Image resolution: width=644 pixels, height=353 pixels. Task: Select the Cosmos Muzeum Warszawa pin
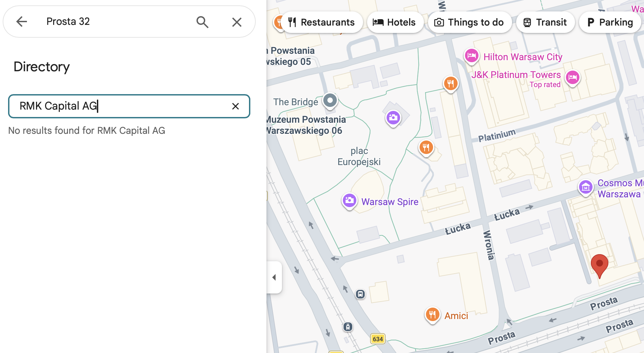[585, 187]
